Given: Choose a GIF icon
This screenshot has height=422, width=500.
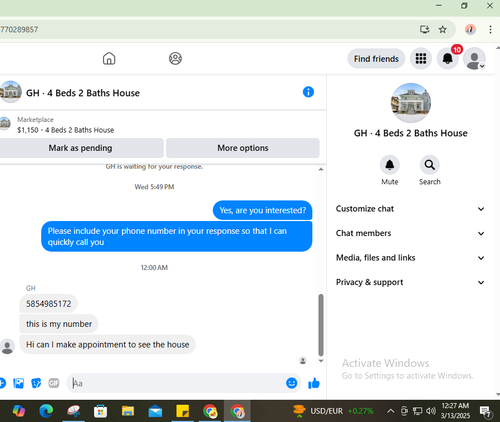Looking at the screenshot, I should click(x=54, y=383).
